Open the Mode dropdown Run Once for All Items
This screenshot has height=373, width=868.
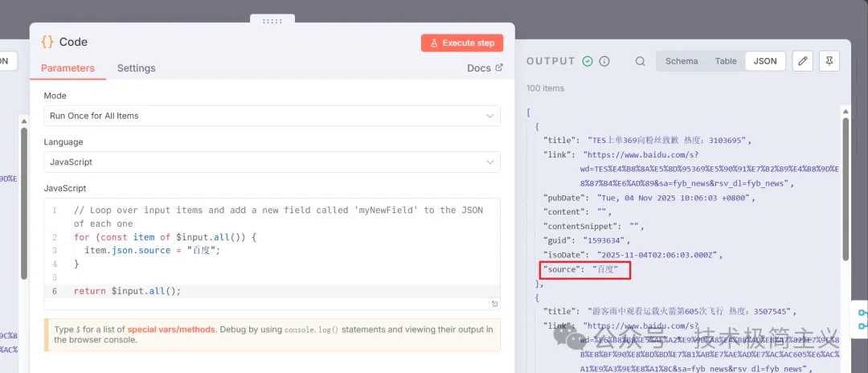click(272, 116)
